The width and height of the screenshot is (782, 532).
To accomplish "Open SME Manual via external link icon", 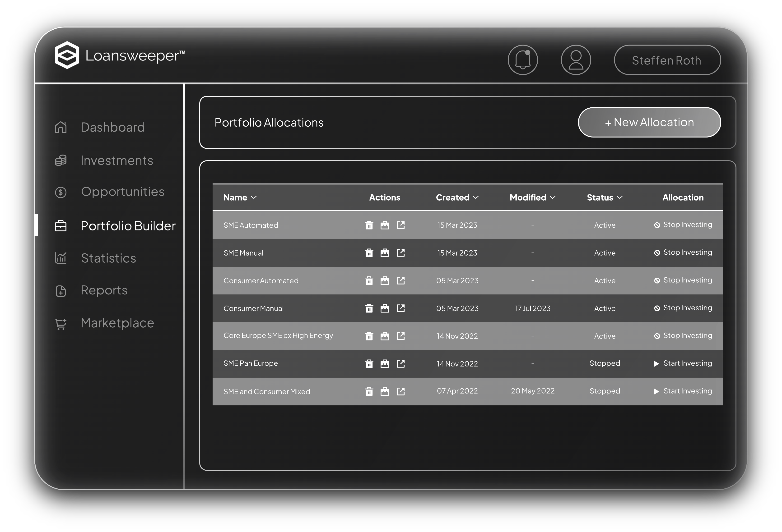I will [400, 252].
